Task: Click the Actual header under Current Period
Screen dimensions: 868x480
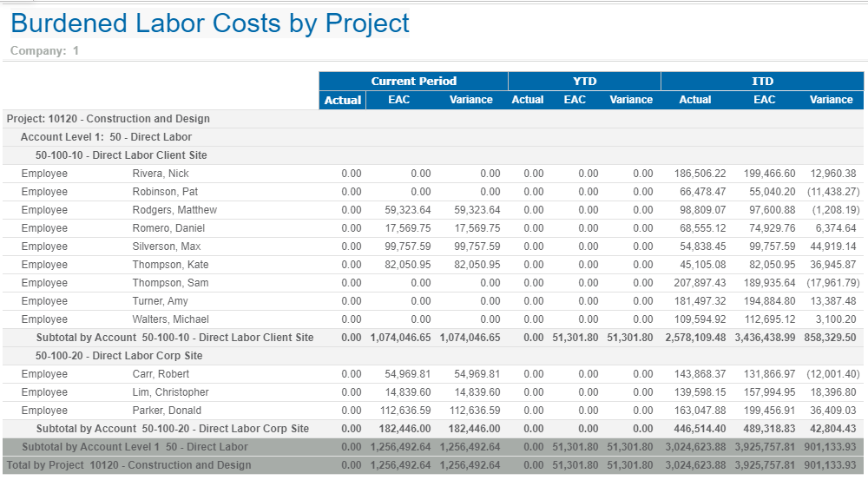Action: (342, 100)
